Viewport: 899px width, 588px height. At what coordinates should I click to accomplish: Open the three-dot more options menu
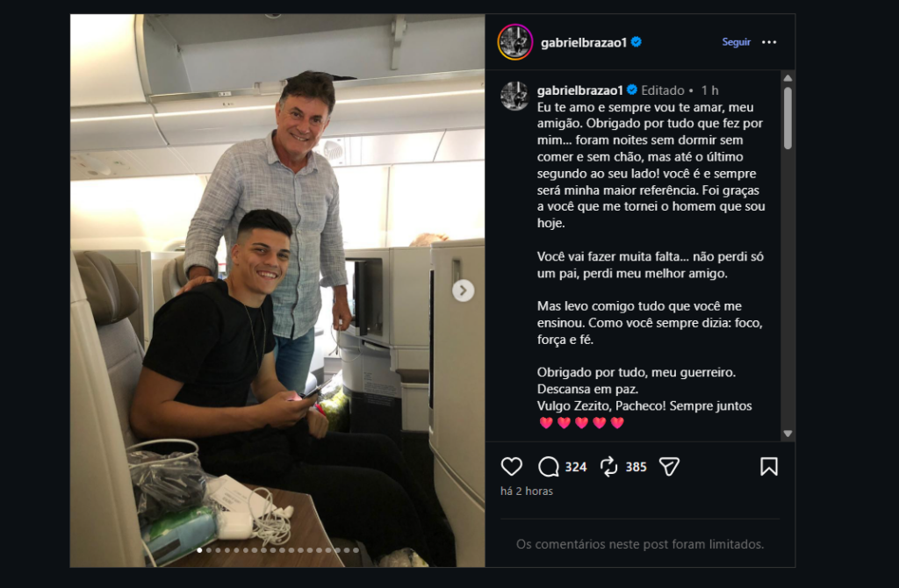(x=769, y=42)
